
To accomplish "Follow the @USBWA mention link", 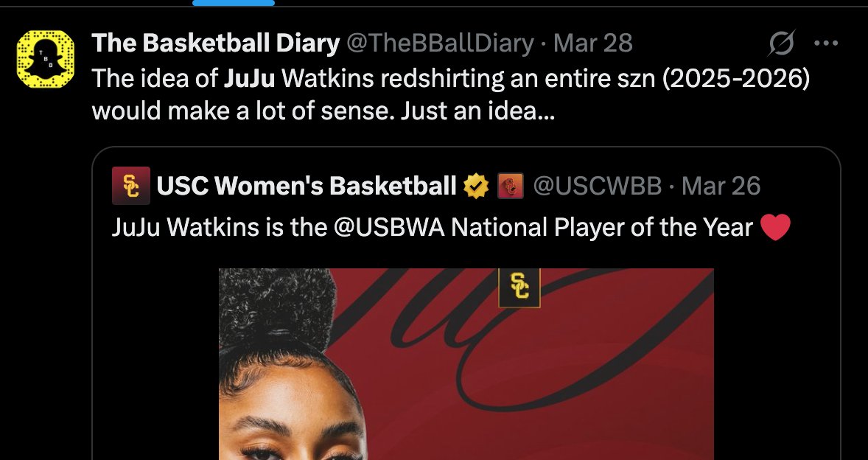I will coord(389,228).
